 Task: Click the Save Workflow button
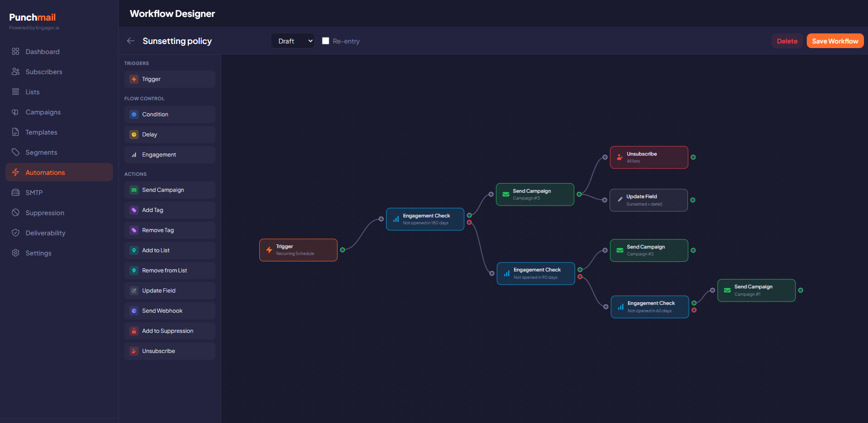click(x=835, y=41)
